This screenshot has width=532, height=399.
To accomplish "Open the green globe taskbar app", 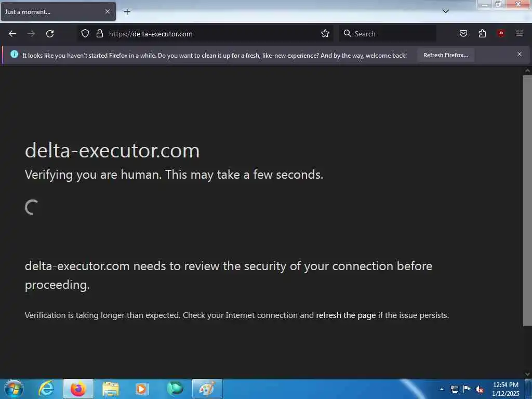I will coord(175,389).
